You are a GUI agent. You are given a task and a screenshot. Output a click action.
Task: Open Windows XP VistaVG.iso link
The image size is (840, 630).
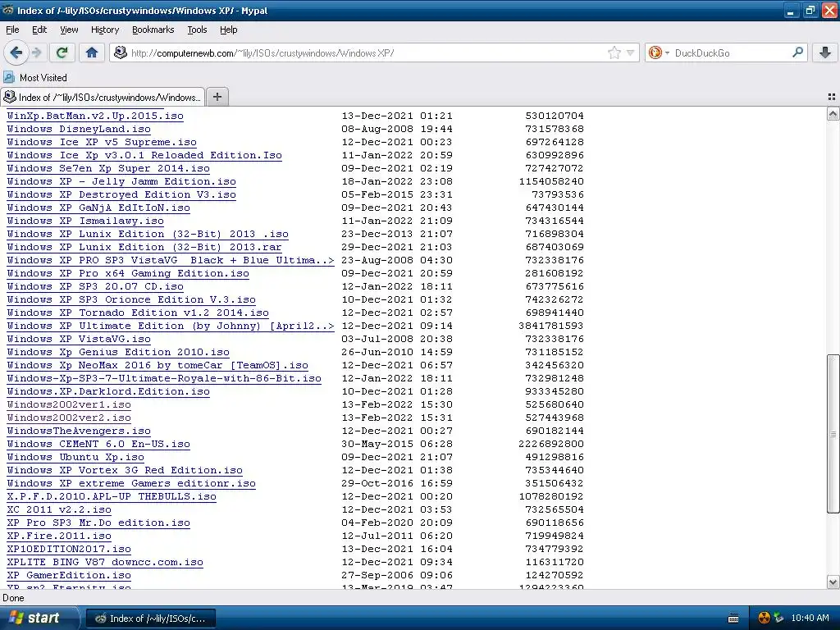point(79,339)
